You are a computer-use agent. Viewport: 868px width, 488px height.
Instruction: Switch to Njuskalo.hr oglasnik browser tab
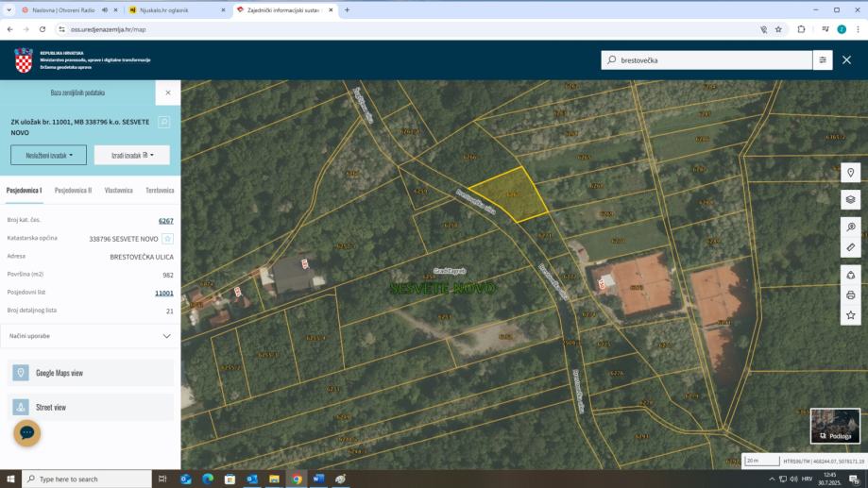pyautogui.click(x=178, y=10)
